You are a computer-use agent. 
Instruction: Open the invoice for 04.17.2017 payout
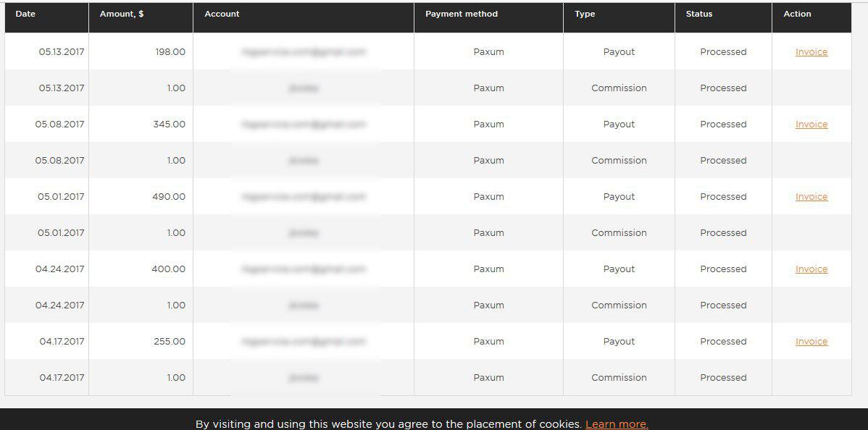[x=811, y=342]
